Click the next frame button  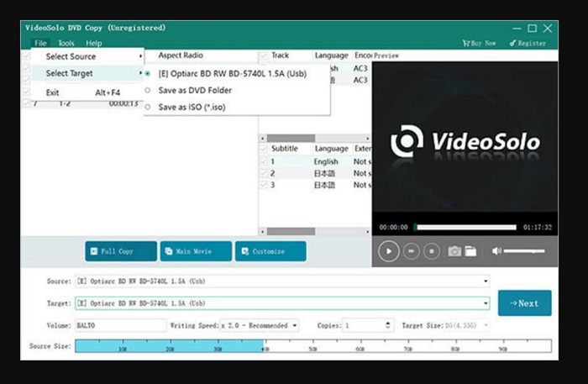click(412, 251)
